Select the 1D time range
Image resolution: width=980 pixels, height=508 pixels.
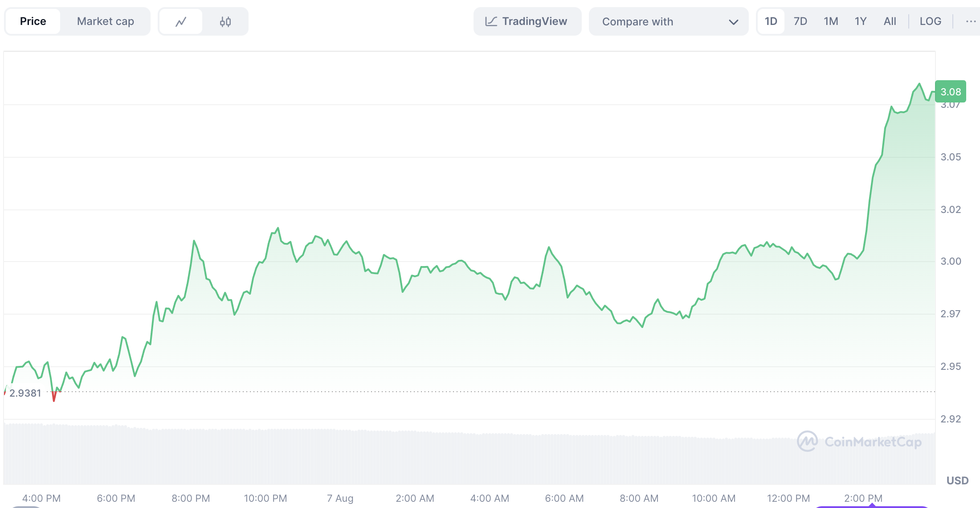(771, 21)
